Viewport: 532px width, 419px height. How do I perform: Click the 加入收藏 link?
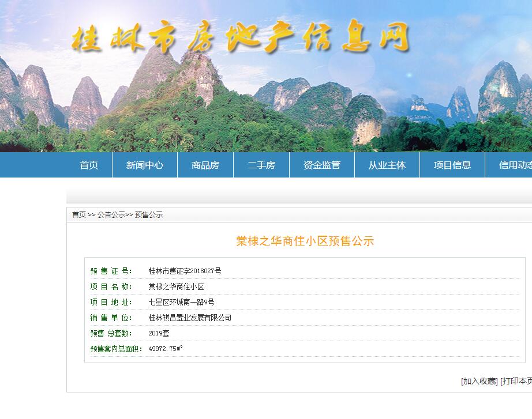pos(479,381)
